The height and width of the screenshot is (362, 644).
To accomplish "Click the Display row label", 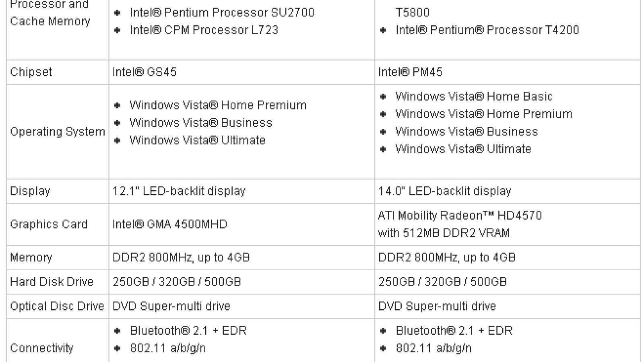I will (30, 191).
